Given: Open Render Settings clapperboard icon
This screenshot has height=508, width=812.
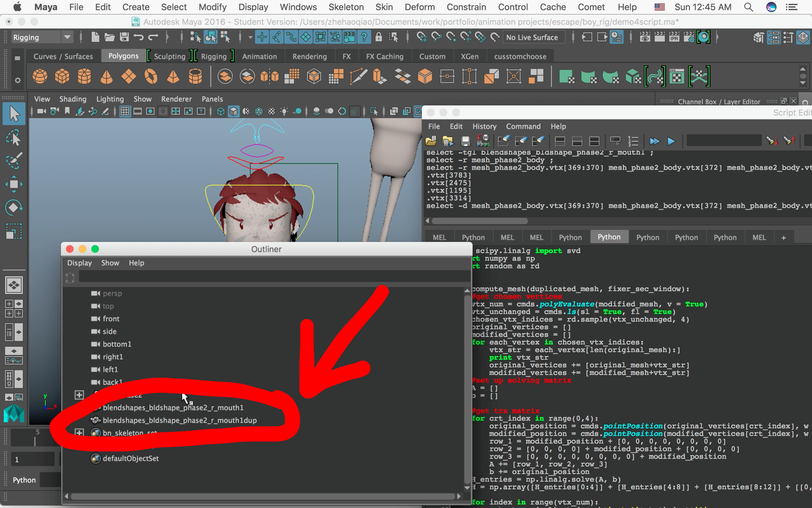Looking at the screenshot, I should [x=689, y=37].
